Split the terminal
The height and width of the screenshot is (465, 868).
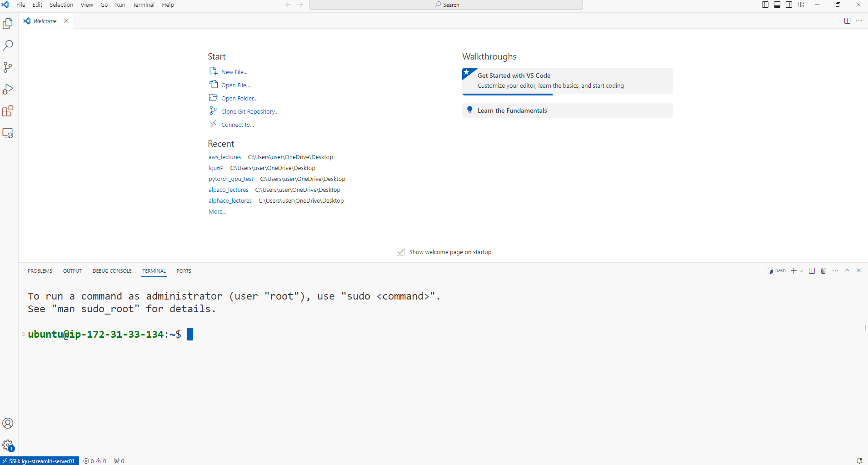pos(812,271)
